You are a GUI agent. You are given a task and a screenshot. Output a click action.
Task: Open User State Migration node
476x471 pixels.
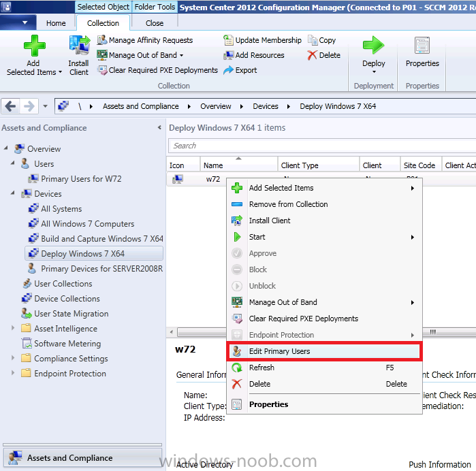point(65,314)
